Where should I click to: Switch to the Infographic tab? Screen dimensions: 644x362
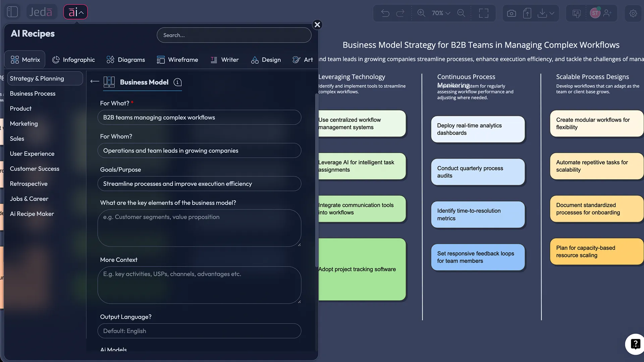click(74, 60)
